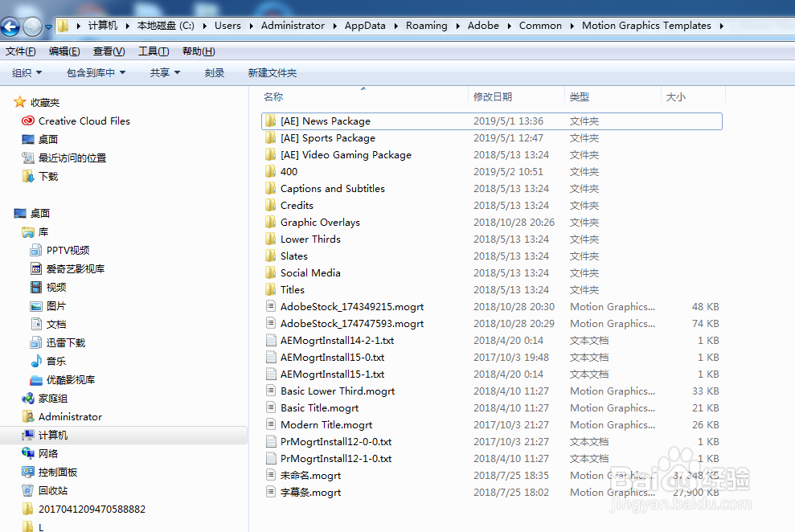The image size is (795, 532).
Task: Click the 网络 network icon
Action: click(28, 453)
